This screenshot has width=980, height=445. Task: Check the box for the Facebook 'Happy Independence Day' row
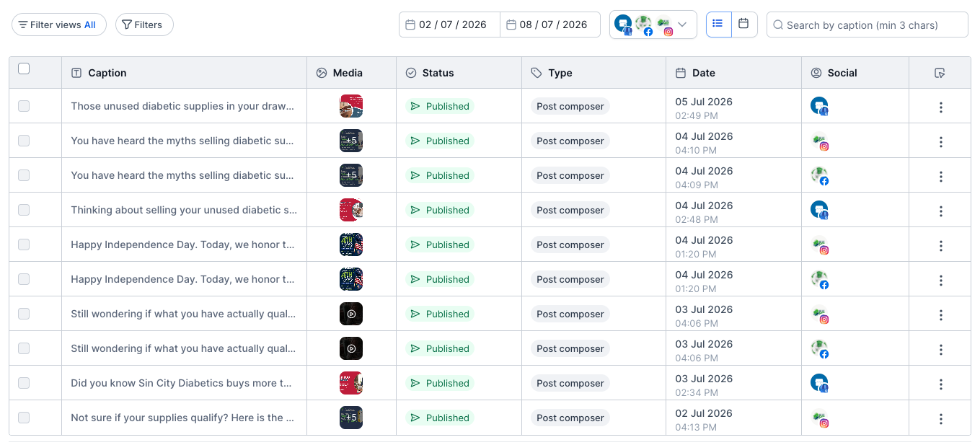pyautogui.click(x=24, y=279)
